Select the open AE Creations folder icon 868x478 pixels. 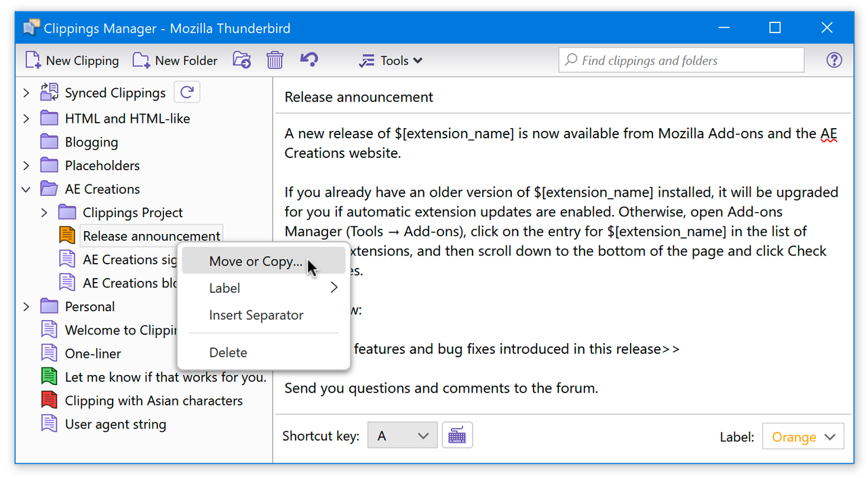click(x=50, y=188)
